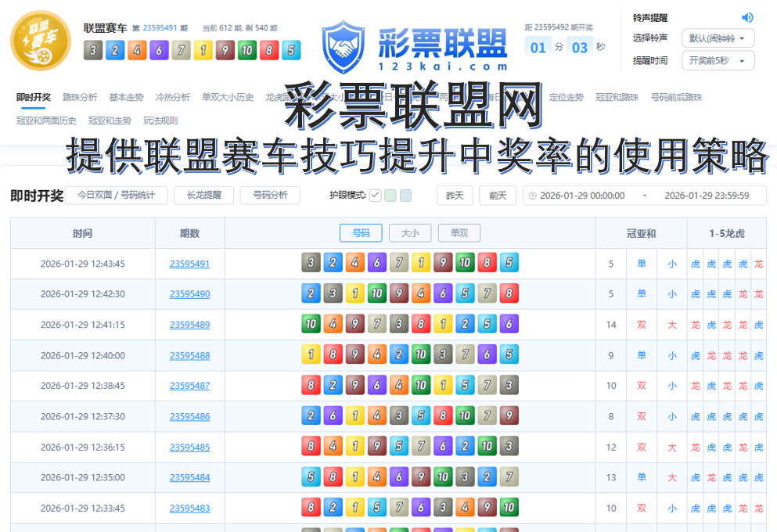The width and height of the screenshot is (777, 532).
Task: Pick the green eye-protection color swatch
Action: [389, 196]
